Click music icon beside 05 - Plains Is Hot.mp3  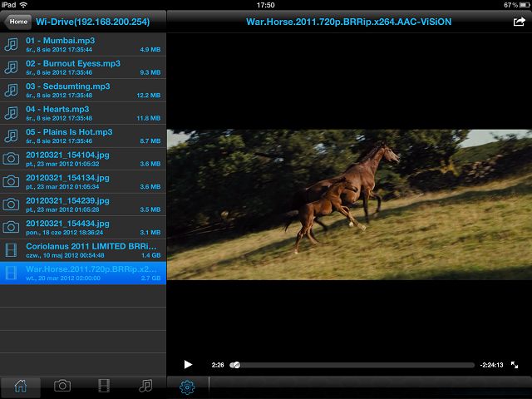pyautogui.click(x=11, y=136)
